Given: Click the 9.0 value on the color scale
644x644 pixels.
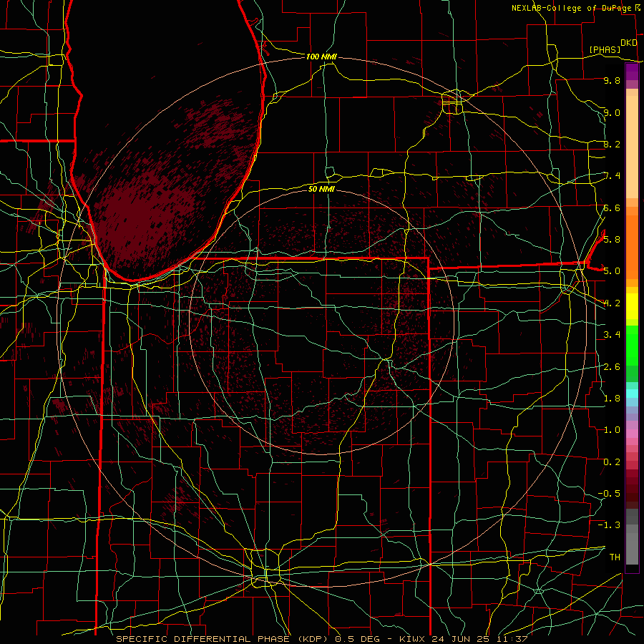Looking at the screenshot, I should tap(612, 112).
